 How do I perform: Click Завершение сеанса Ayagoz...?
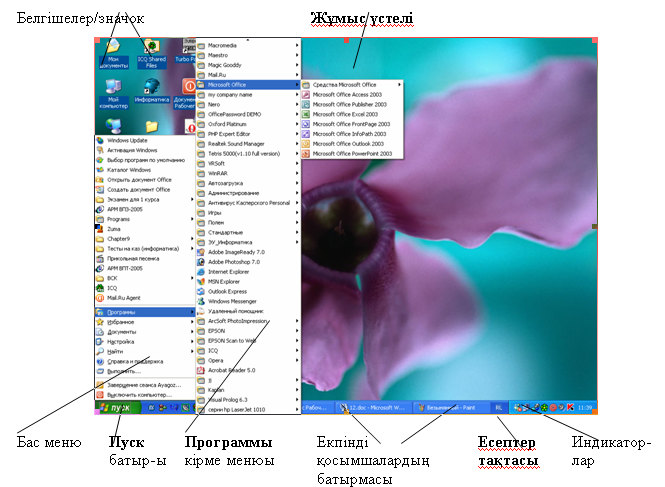click(145, 385)
